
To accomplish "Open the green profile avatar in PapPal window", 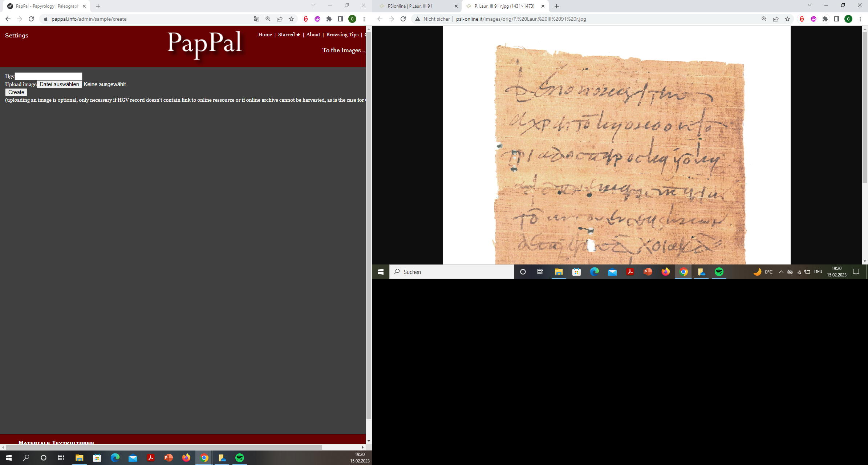I will (x=352, y=19).
